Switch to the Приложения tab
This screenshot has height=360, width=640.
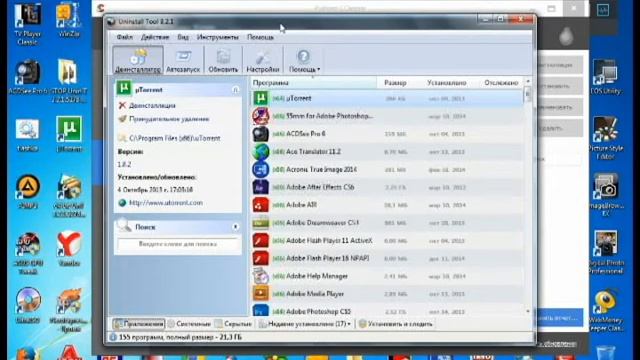139,324
